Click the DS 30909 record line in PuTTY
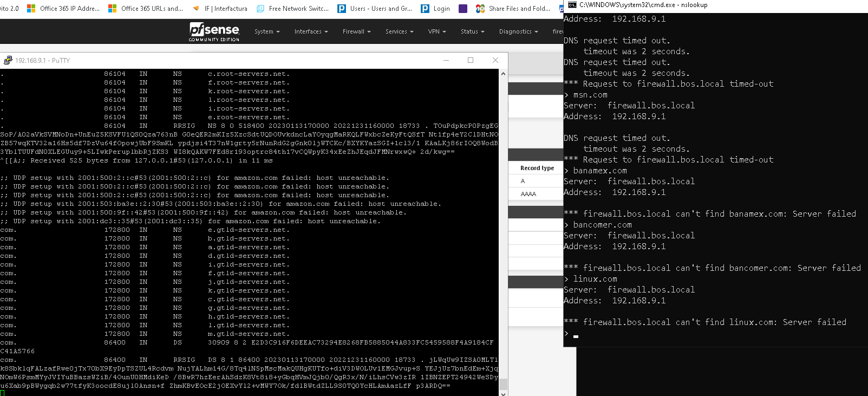 [247, 342]
